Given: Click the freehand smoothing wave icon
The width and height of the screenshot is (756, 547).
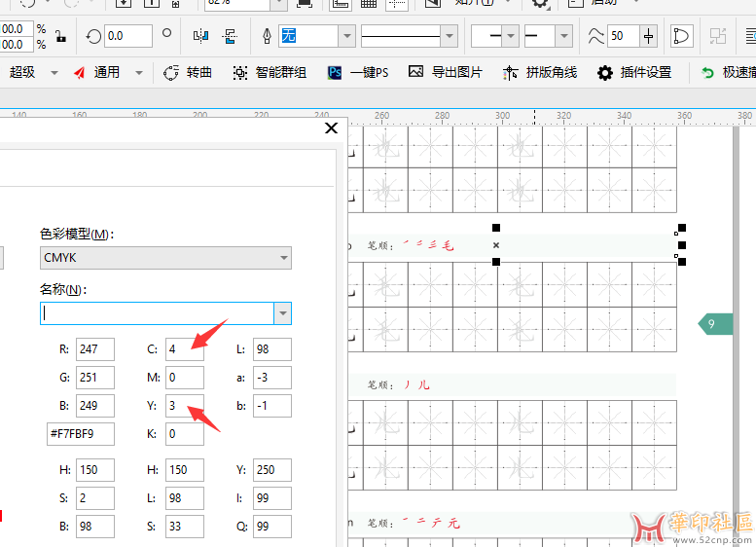Looking at the screenshot, I should click(595, 36).
